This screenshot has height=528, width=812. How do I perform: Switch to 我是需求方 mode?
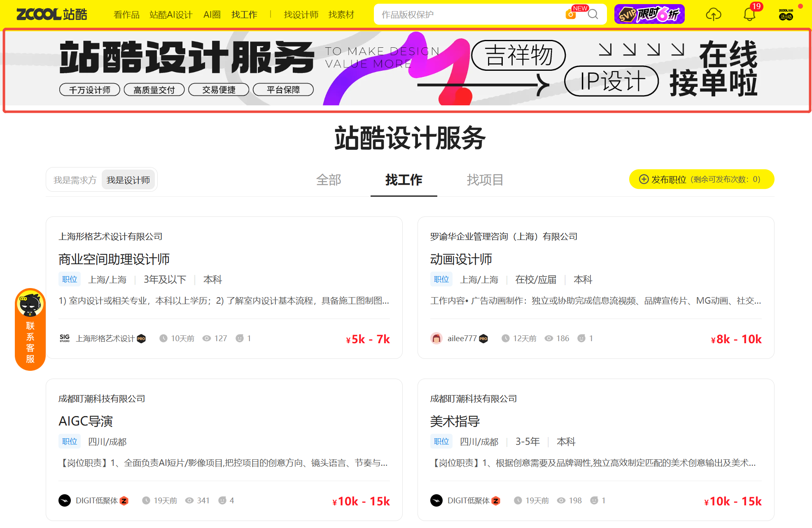pyautogui.click(x=75, y=180)
